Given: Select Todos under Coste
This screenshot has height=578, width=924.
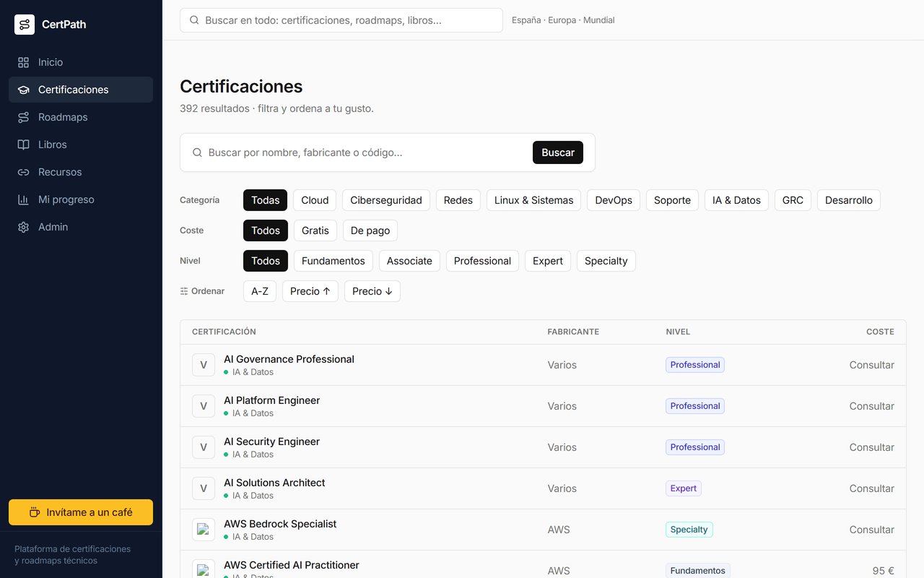Looking at the screenshot, I should (x=266, y=230).
